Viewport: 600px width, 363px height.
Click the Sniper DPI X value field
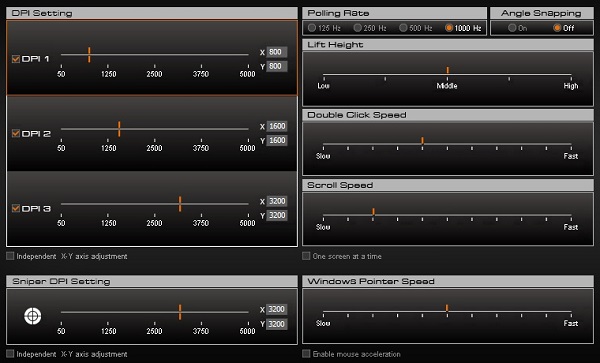[x=277, y=309]
